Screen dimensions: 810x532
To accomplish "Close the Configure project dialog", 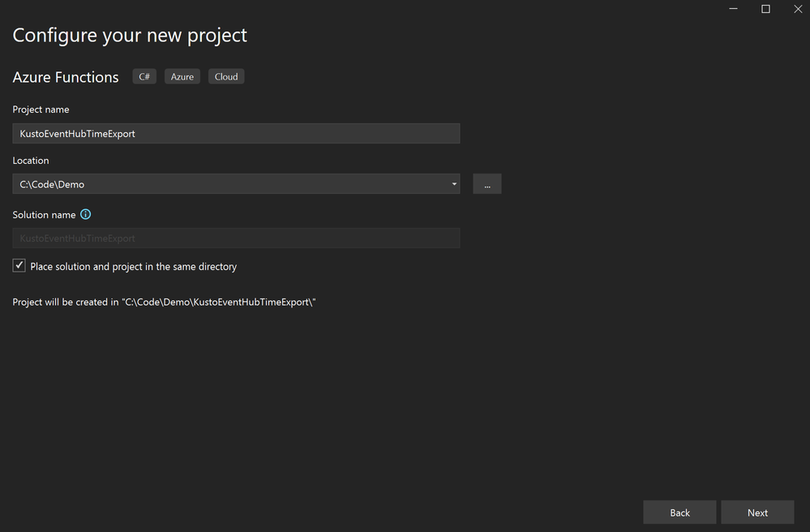I will (798, 9).
